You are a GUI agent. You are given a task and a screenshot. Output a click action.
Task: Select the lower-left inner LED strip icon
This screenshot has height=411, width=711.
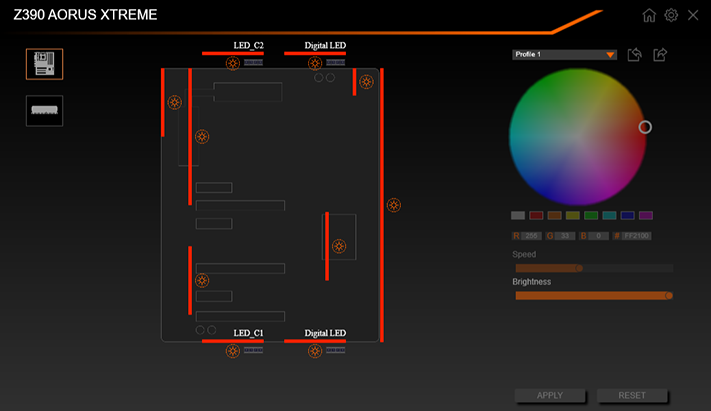202,280
